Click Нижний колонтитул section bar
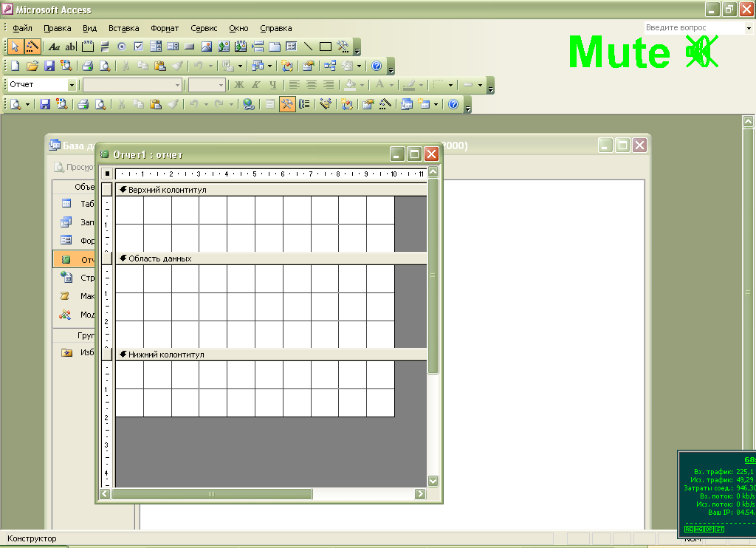This screenshot has height=548, width=756. point(271,355)
